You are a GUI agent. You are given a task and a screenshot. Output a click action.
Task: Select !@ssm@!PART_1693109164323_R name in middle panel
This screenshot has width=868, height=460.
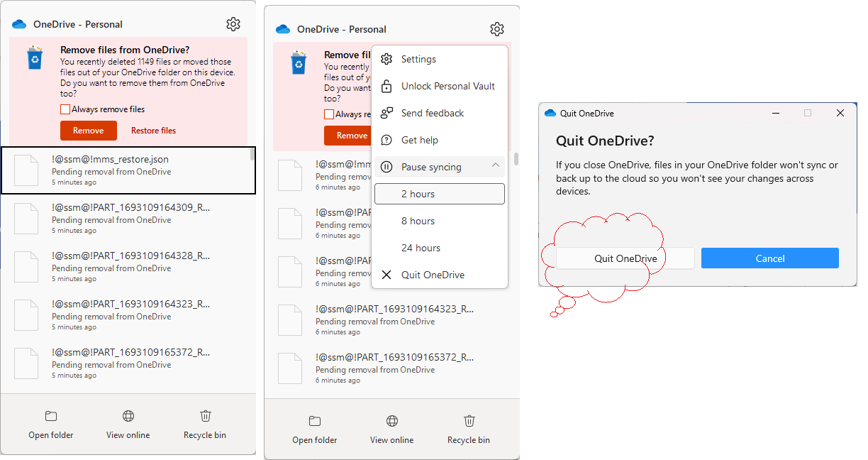(394, 309)
